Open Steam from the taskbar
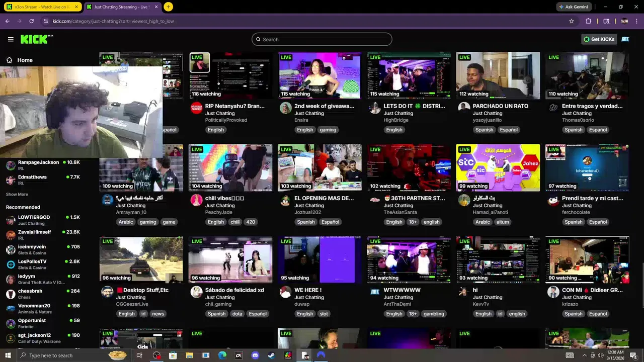This screenshot has width=644, height=362. 271,355
